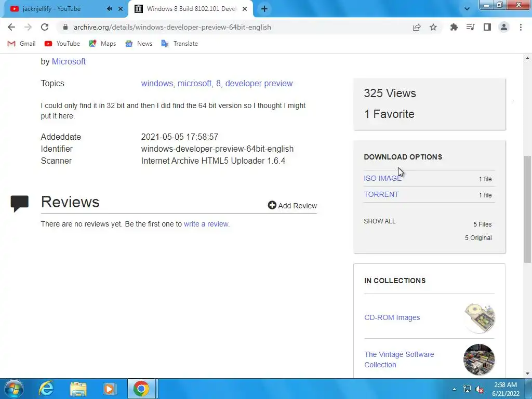This screenshot has width=532, height=399.
Task: Click the Add Review button
Action: pos(292,206)
